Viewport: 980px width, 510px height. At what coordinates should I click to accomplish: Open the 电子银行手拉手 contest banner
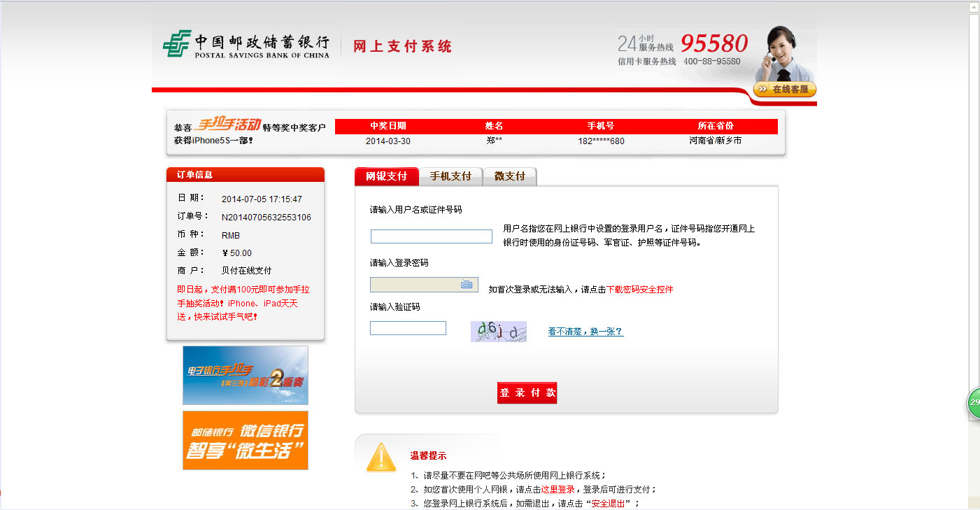pyautogui.click(x=245, y=375)
